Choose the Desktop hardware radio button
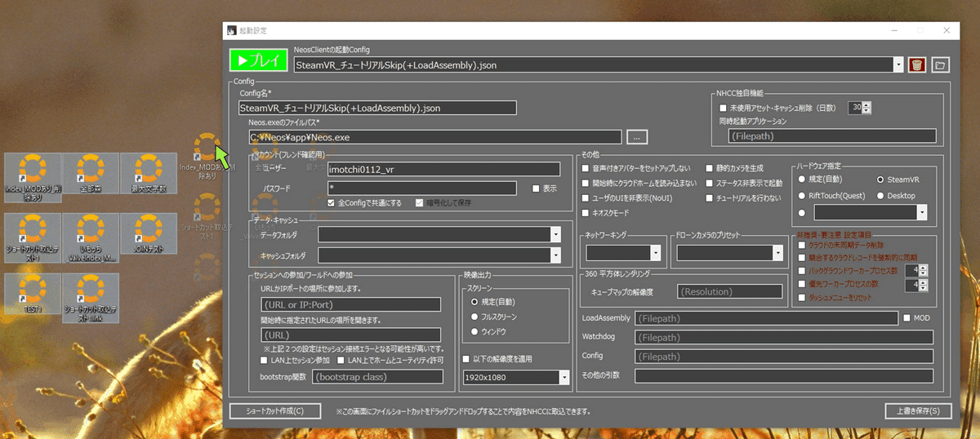 [x=880, y=196]
